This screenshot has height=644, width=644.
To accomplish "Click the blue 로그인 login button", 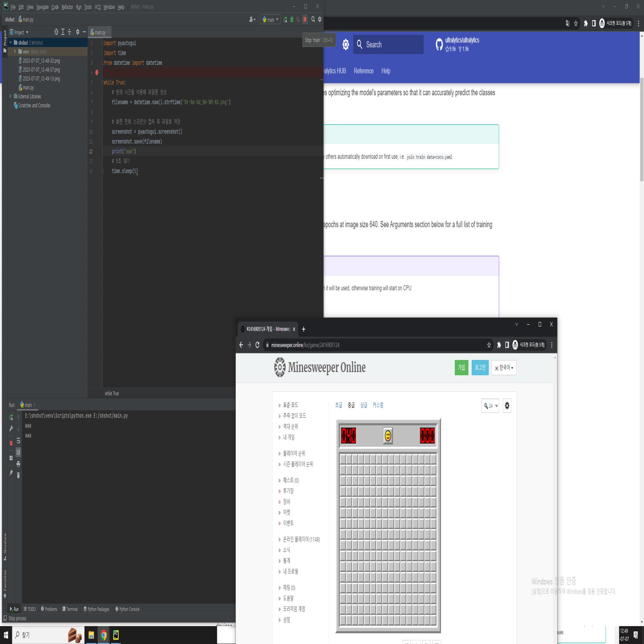I will tap(480, 367).
